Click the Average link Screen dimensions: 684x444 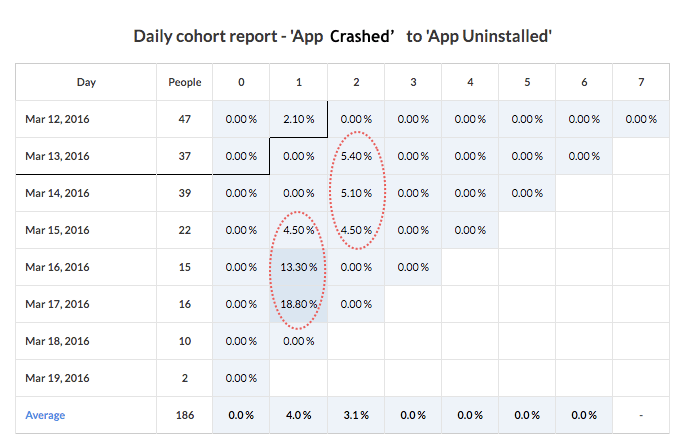click(45, 415)
